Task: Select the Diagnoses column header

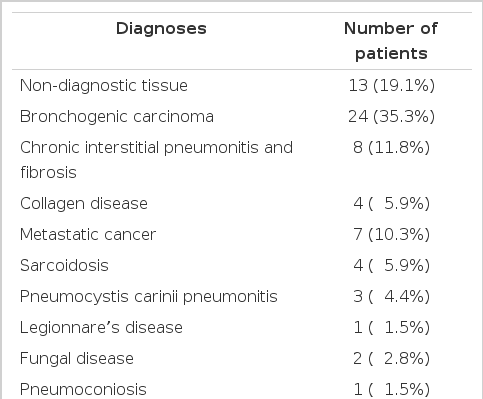Action: tap(161, 28)
